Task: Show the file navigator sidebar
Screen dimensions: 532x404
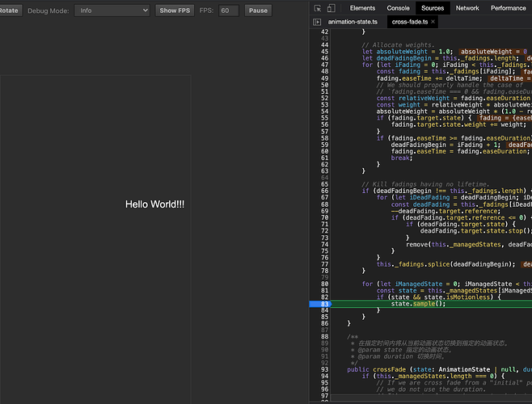Action: [317, 22]
